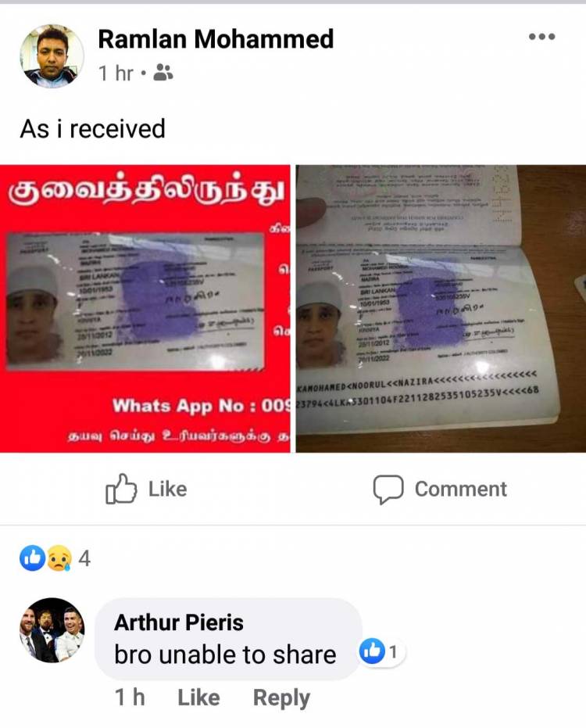The width and height of the screenshot is (586, 728).
Task: Like Arthur Pieris's comment
Action: pos(198,698)
